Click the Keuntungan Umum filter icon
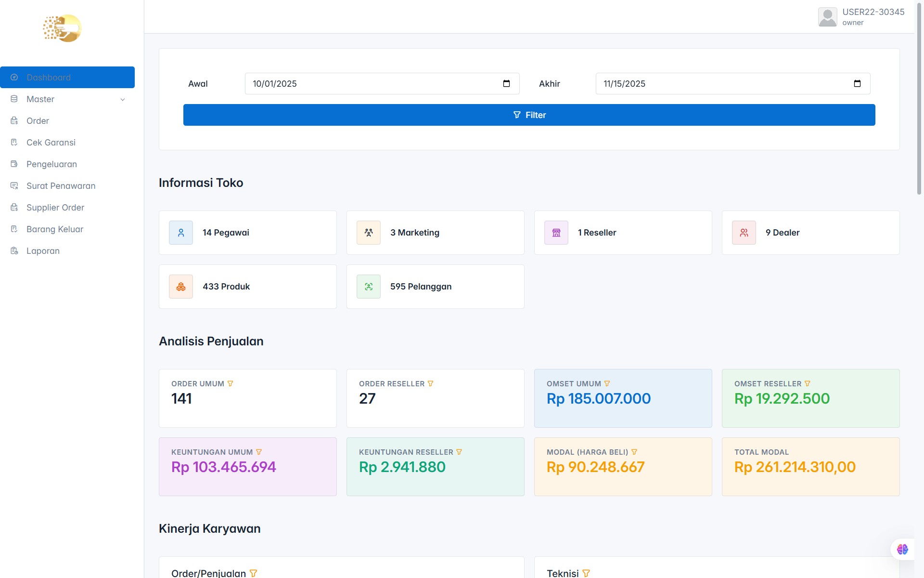 [x=259, y=452]
